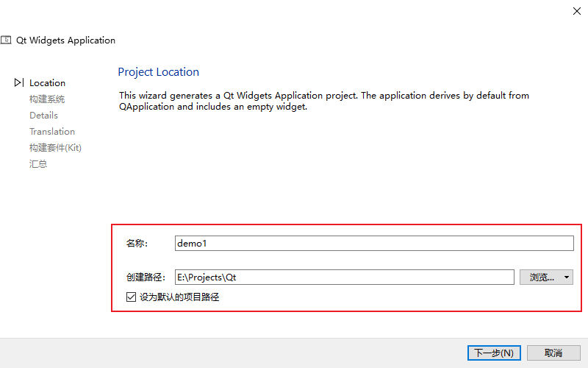Image resolution: width=588 pixels, height=368 pixels.
Task: Click 浏览 to browse for folder
Action: point(541,277)
